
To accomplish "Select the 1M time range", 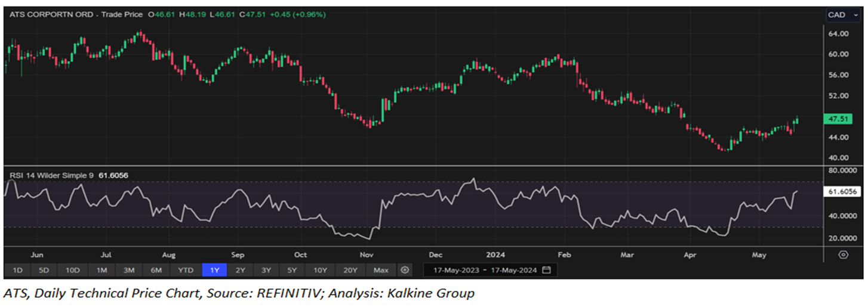I will (x=101, y=270).
